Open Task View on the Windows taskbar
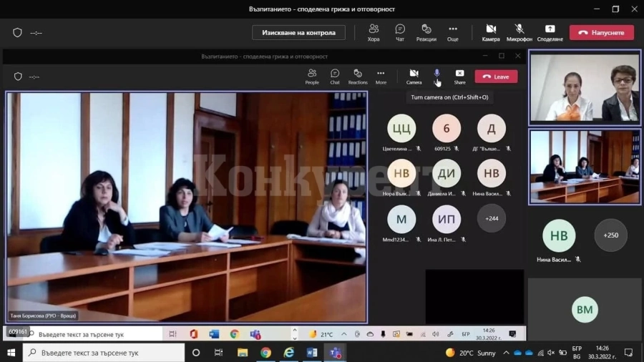The image size is (644, 362). [x=218, y=353]
